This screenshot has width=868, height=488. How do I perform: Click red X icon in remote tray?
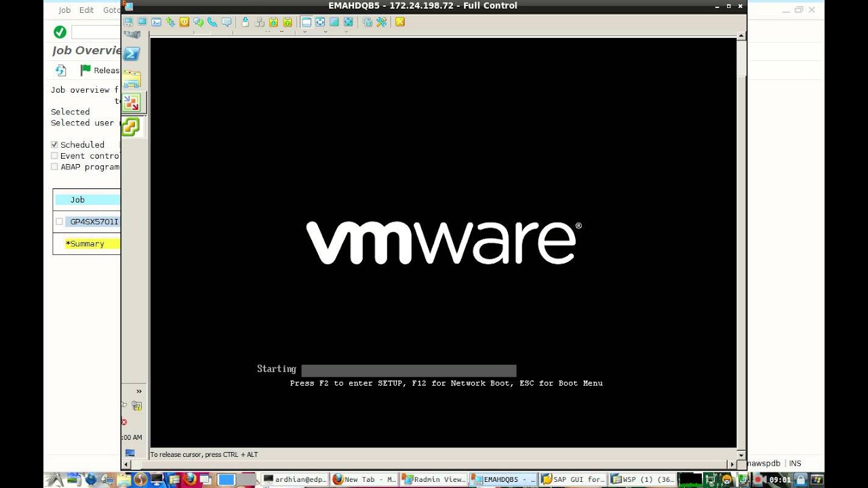click(x=124, y=422)
